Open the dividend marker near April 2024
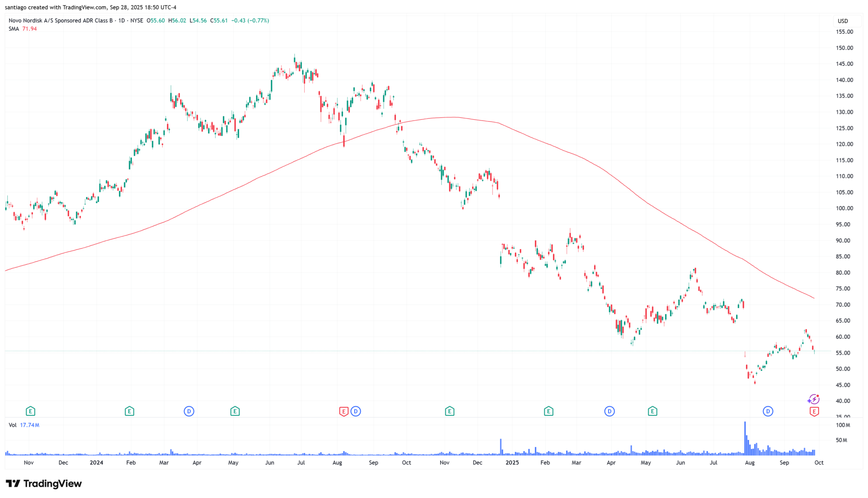This screenshot has width=868, height=498. pyautogui.click(x=189, y=411)
